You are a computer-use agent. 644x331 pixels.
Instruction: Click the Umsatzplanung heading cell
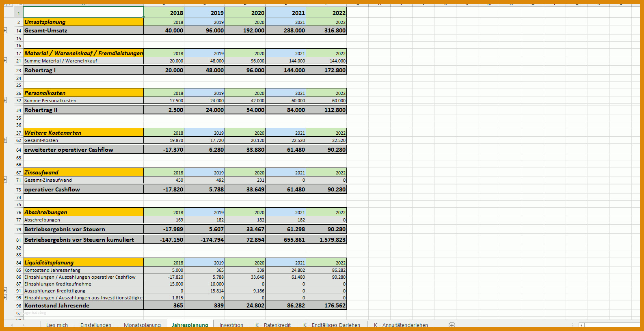tap(83, 22)
